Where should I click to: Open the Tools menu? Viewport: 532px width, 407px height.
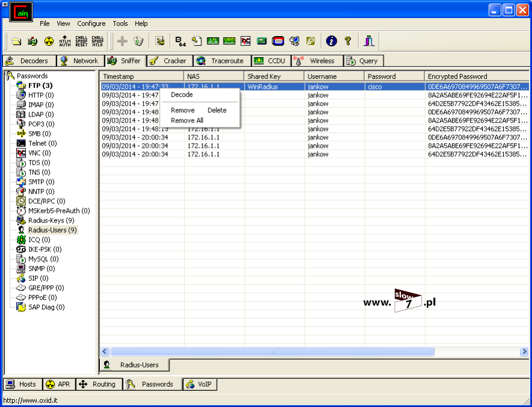[120, 23]
